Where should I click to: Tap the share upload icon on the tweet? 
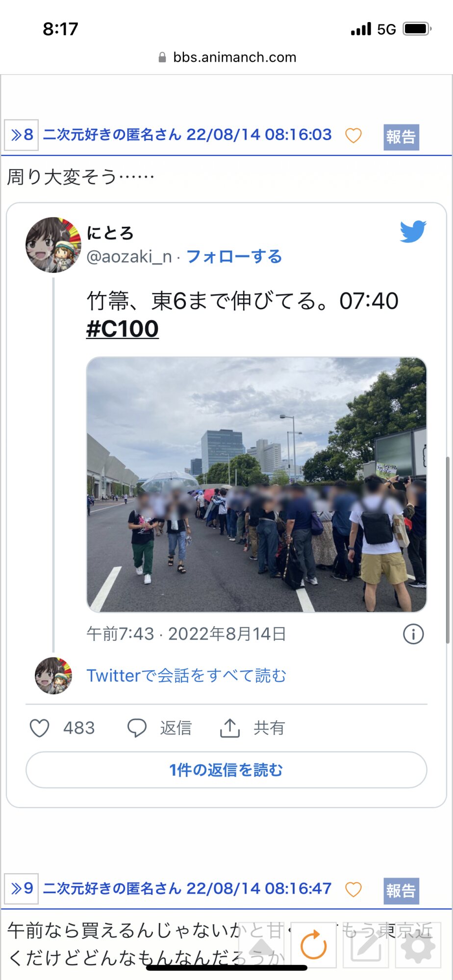pos(229,728)
